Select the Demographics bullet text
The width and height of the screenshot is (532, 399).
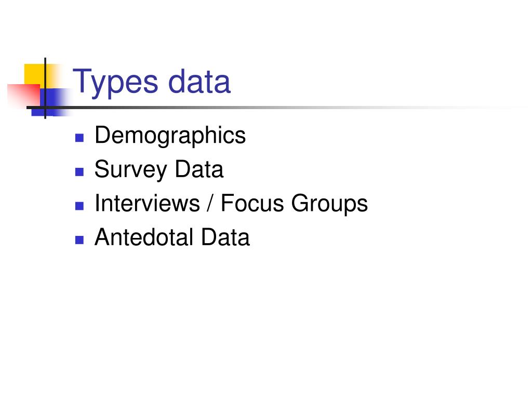[170, 136]
